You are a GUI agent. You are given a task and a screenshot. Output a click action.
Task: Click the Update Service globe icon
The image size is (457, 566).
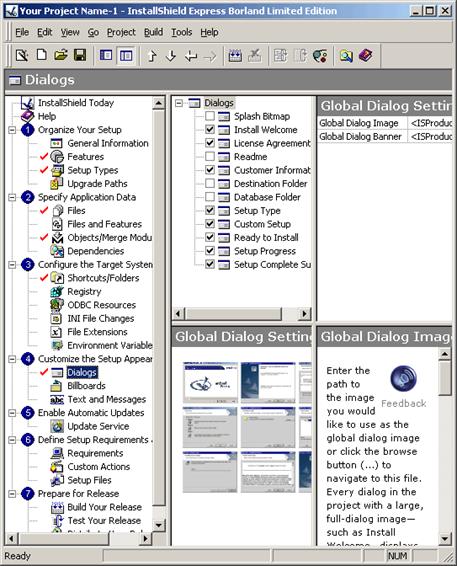pyautogui.click(x=57, y=426)
